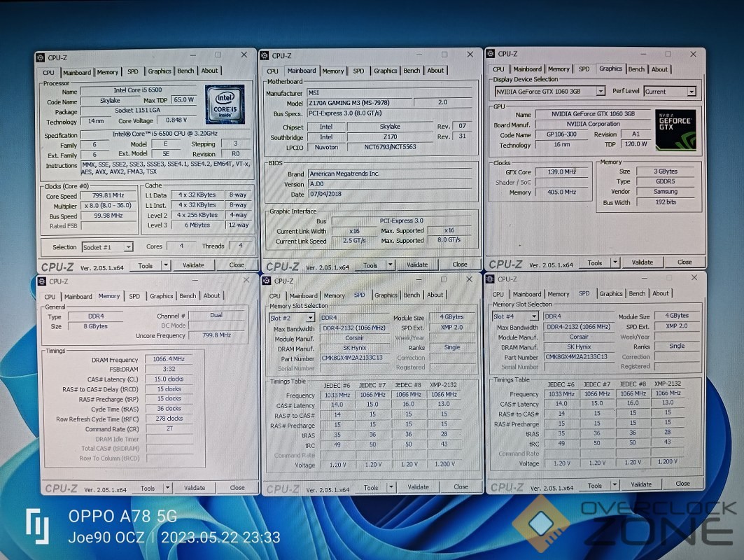Switch to the CPU tab in the Mainboard window
The width and height of the screenshot is (744, 560).
pyautogui.click(x=273, y=71)
